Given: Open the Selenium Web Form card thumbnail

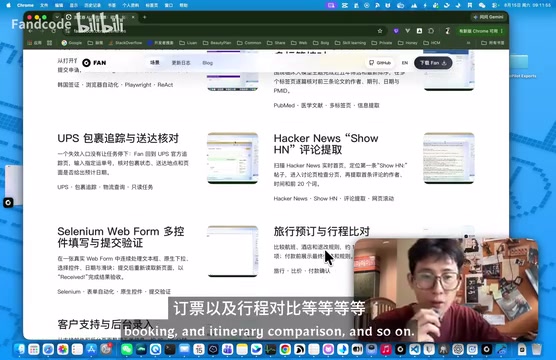Looking at the screenshot, I should 233,251.
